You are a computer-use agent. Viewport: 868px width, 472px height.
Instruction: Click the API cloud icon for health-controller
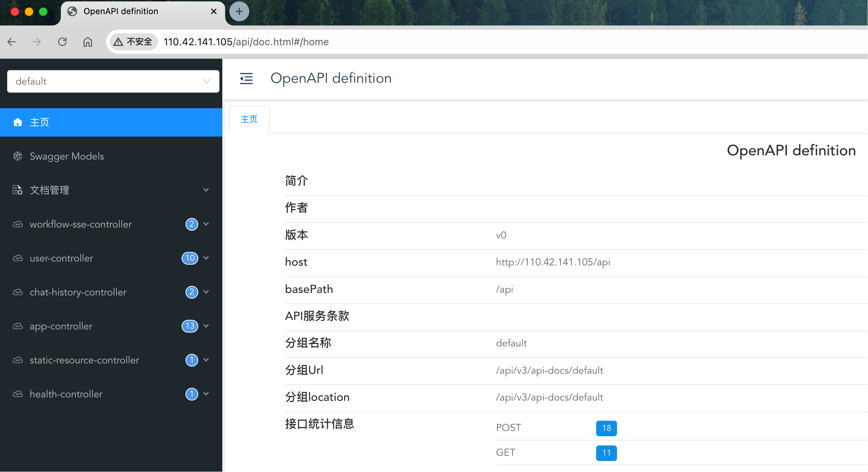click(18, 394)
